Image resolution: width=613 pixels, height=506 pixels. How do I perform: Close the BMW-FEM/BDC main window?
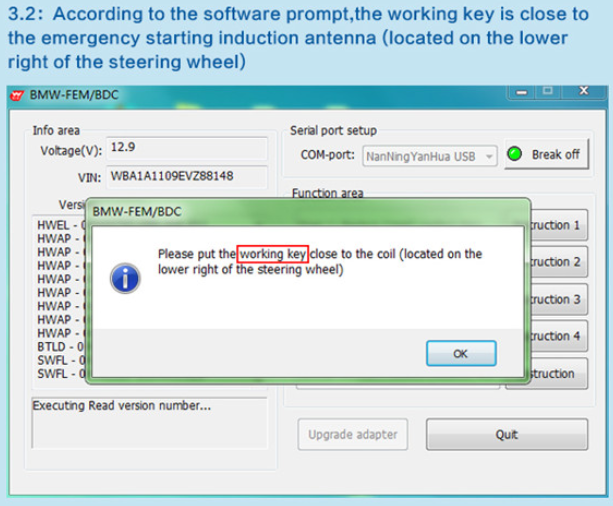coord(584,91)
